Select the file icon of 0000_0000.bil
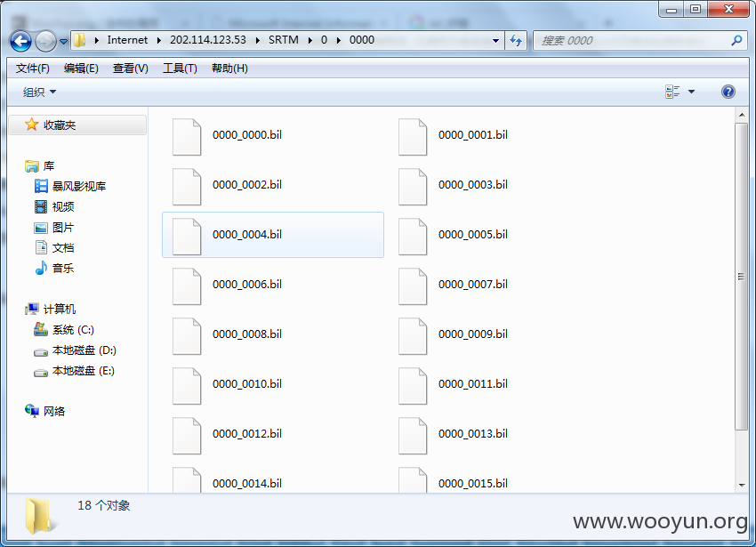The image size is (756, 547). pos(187,137)
